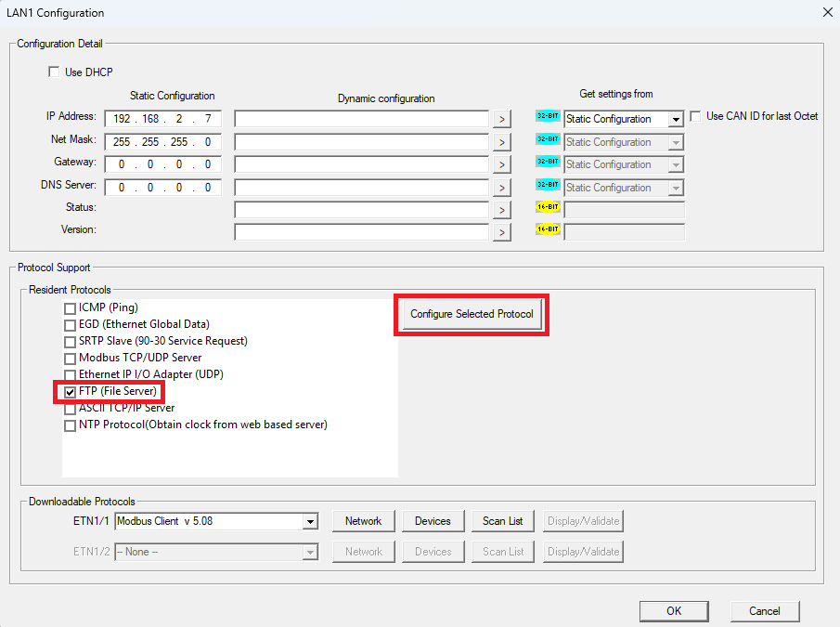
Task: Click the arrow button beside DNS Server dynamic field
Action: 501,188
